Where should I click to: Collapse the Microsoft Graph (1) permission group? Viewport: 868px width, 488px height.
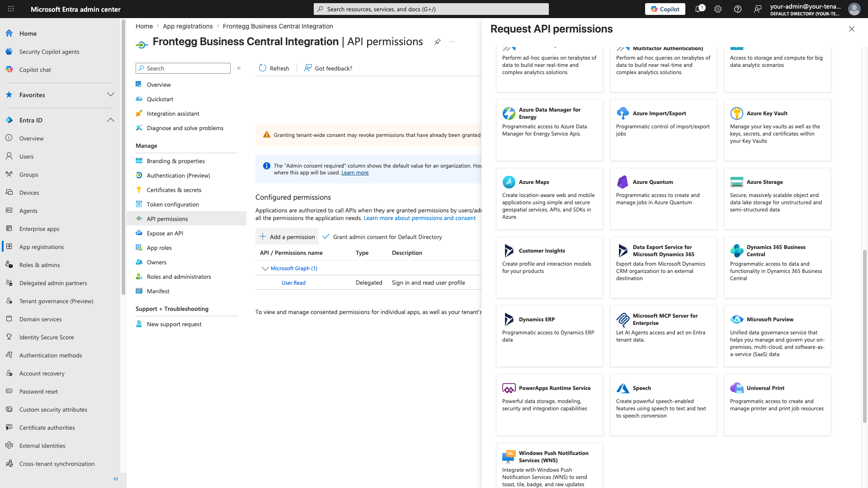(x=265, y=268)
